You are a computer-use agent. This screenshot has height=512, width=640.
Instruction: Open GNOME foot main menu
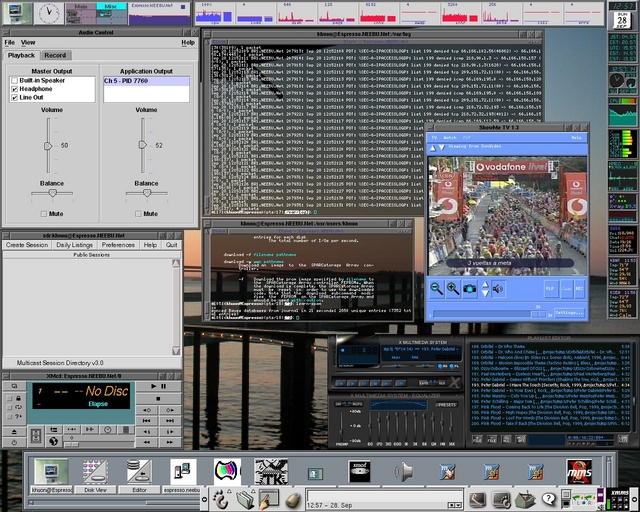[x=220, y=499]
